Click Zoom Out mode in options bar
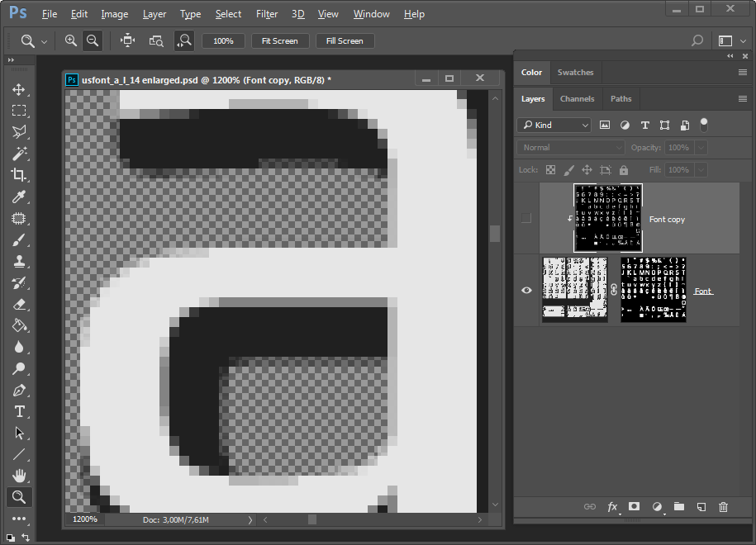 pyautogui.click(x=93, y=41)
